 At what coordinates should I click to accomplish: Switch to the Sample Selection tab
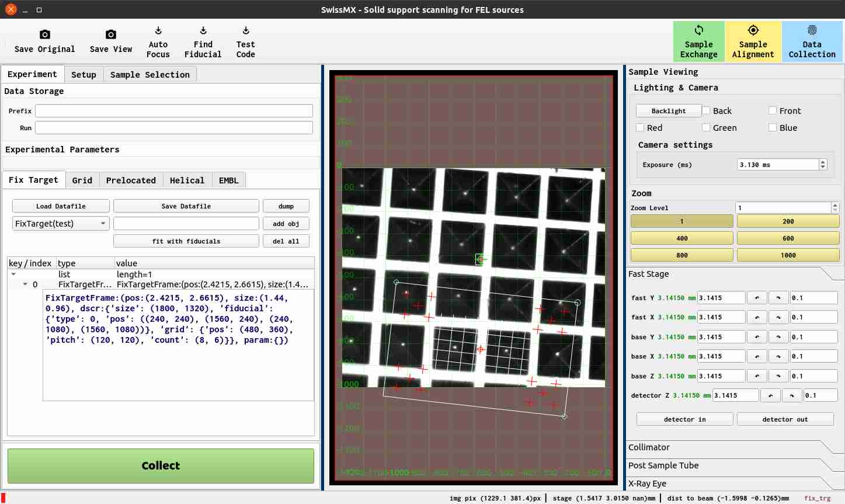click(149, 75)
